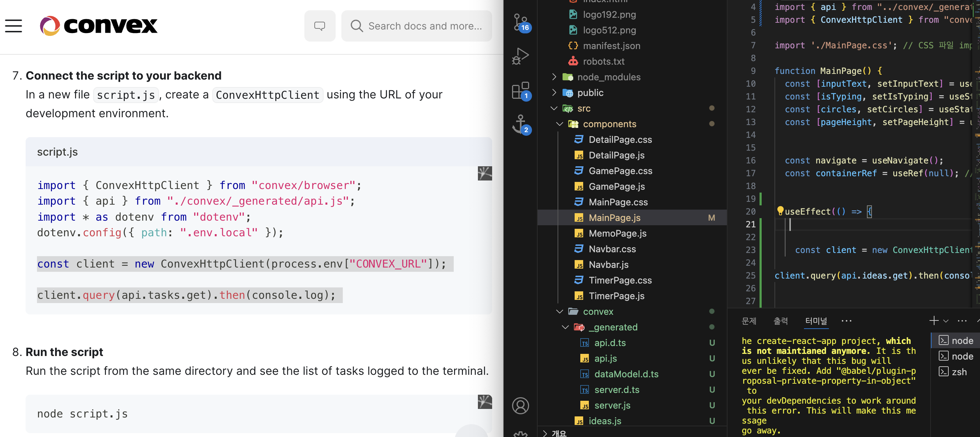
Task: Click the docs chat bubble icon
Action: tap(320, 26)
